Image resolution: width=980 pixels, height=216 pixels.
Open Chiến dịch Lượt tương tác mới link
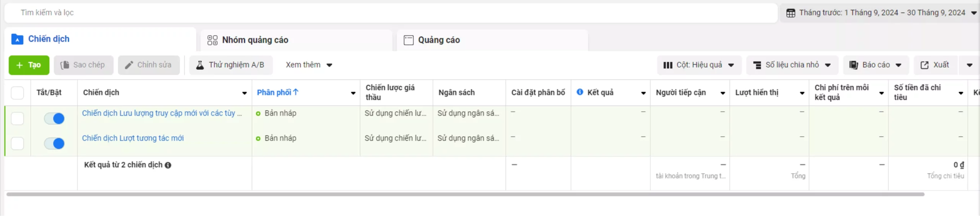tap(133, 138)
